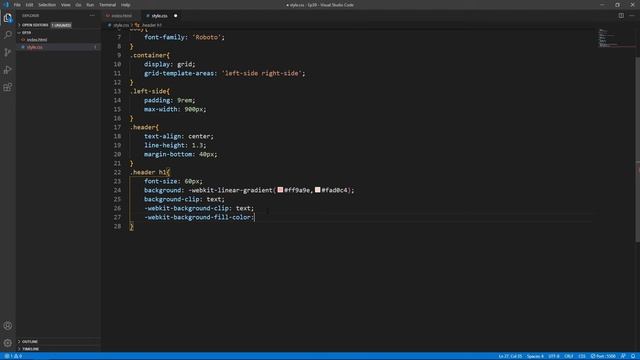Select the style.css editor tab
This screenshot has width=640, height=360.
[159, 16]
